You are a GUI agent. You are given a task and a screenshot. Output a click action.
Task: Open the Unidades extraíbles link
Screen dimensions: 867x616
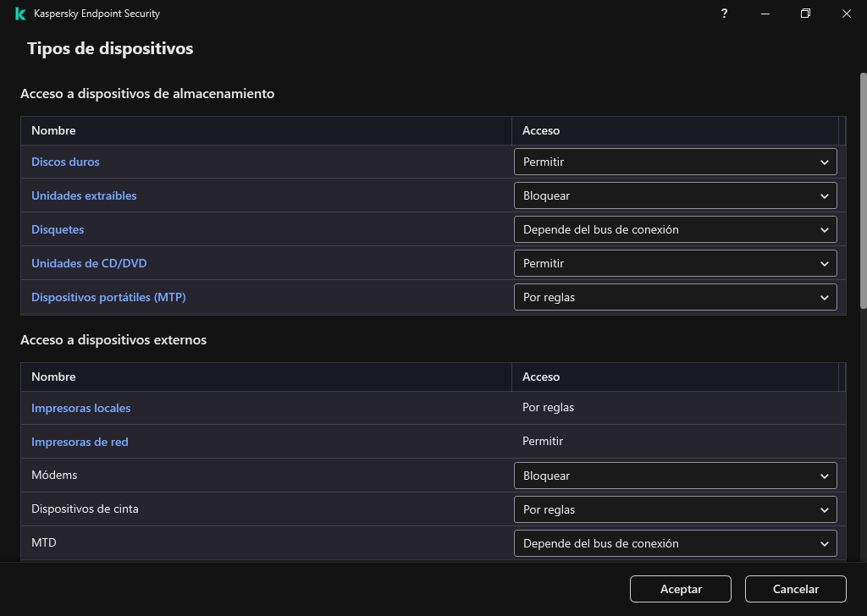click(84, 195)
